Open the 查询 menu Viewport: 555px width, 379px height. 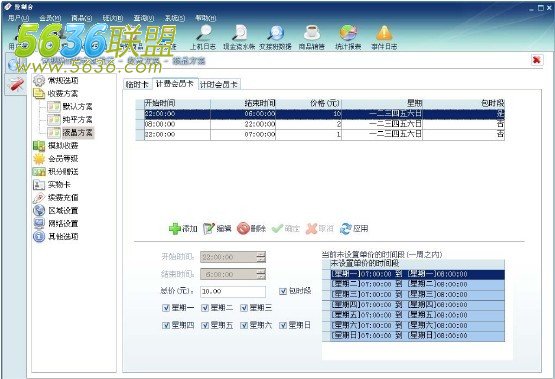coord(144,18)
